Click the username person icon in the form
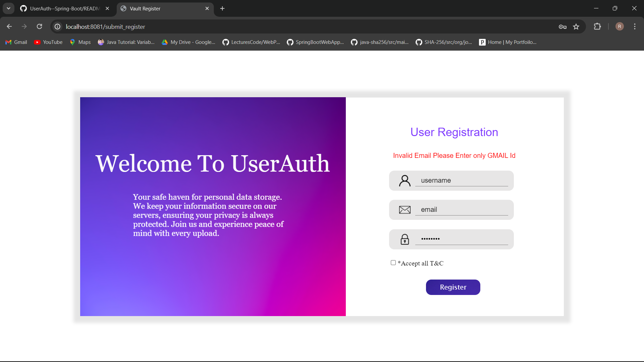644x362 pixels. pyautogui.click(x=405, y=180)
